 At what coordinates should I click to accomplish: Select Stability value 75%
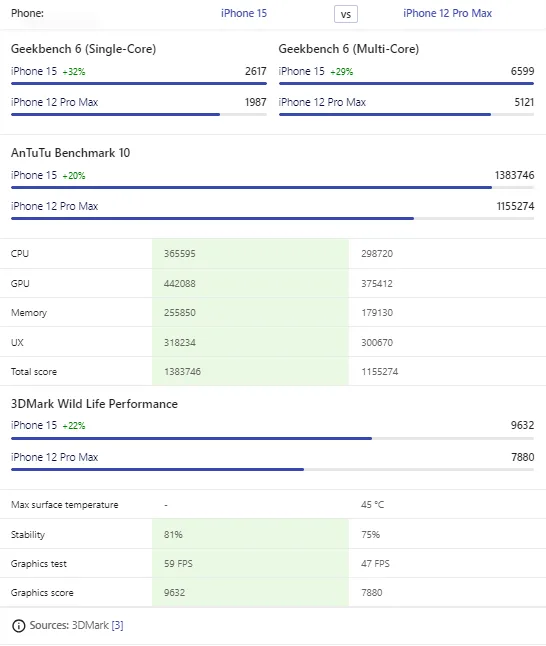[370, 534]
